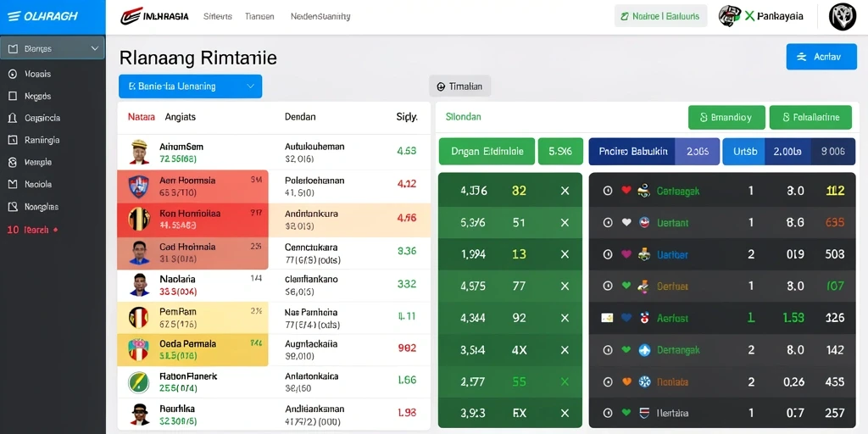Click the green Bmandioy button
868x434 pixels.
726,117
